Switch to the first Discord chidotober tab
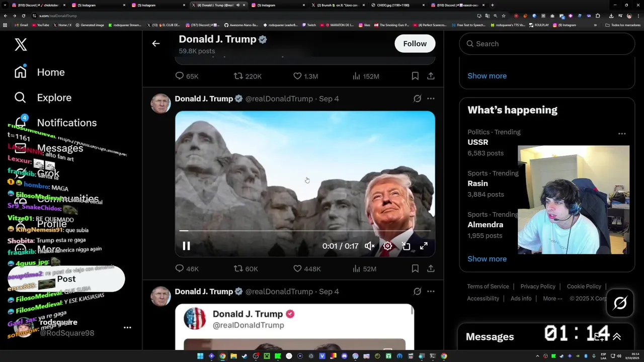 (x=38, y=5)
